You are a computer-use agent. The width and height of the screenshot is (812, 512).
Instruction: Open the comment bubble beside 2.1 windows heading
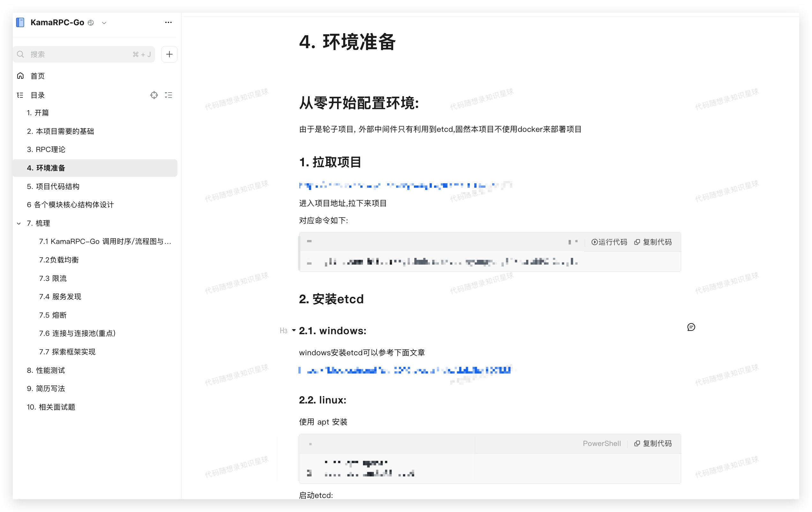click(691, 327)
